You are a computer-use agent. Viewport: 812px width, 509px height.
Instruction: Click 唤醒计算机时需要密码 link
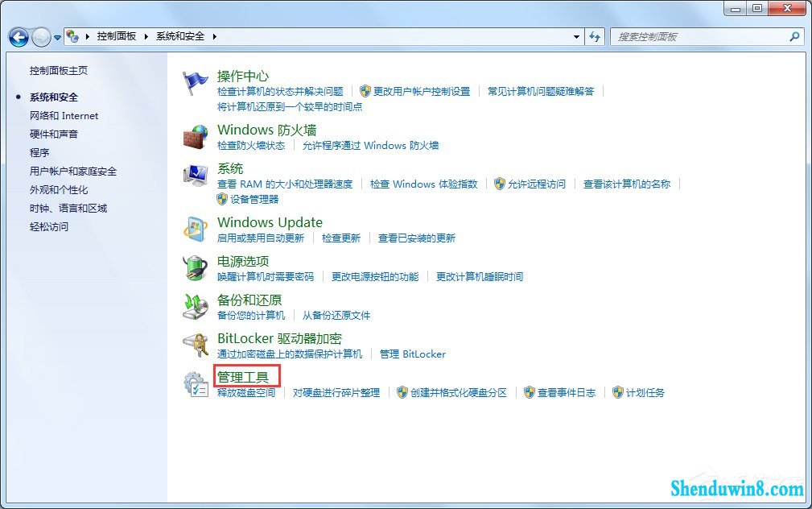(x=266, y=277)
